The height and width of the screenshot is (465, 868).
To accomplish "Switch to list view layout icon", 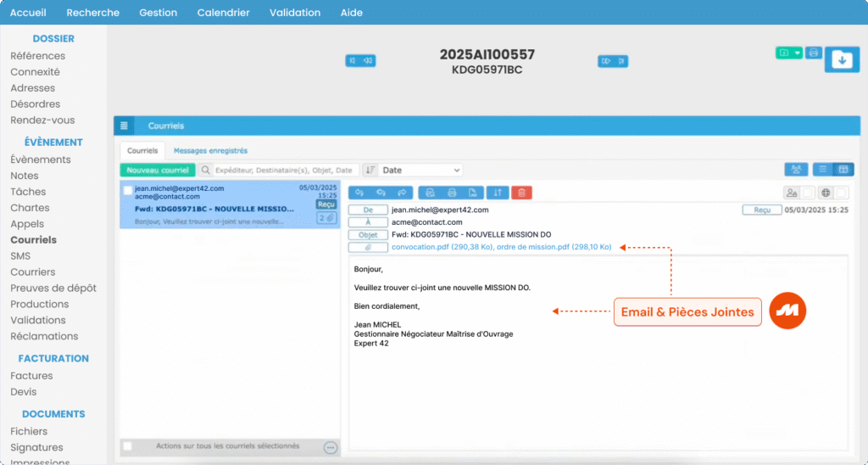I will tap(822, 170).
